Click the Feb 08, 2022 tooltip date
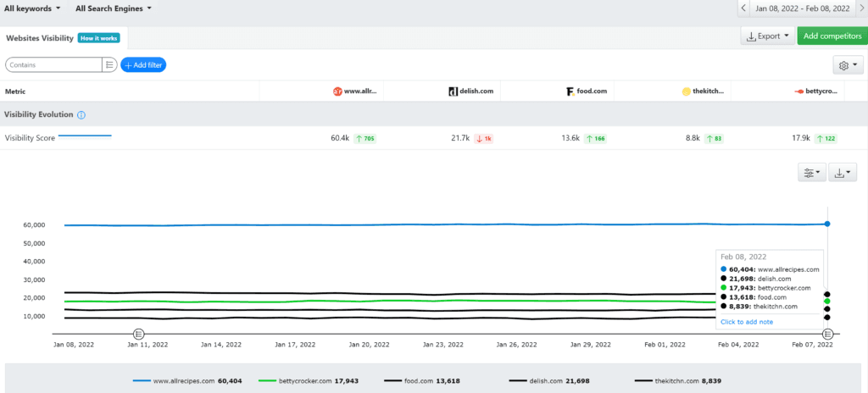Screen dimensions: 868x393 [x=743, y=257]
